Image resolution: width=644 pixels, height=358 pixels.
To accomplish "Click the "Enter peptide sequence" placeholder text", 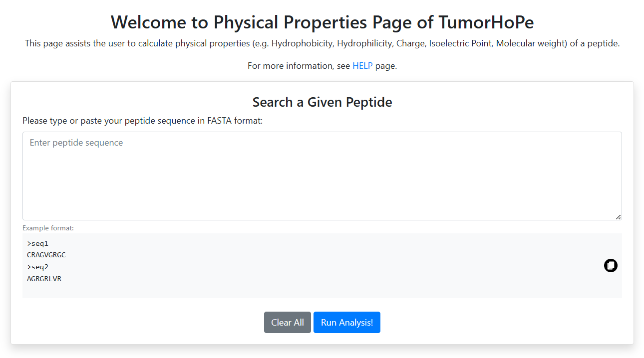I will [x=76, y=143].
